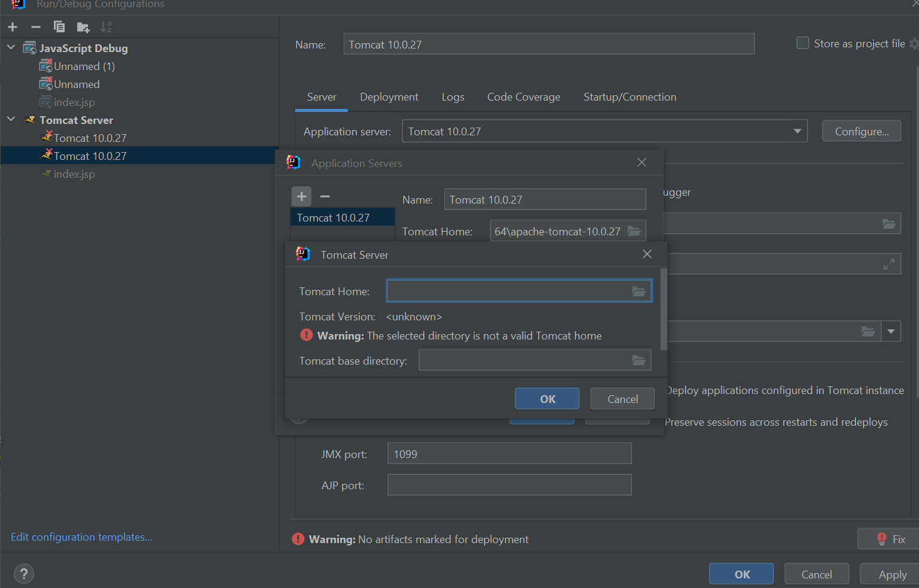The image size is (919, 588).
Task: Click Cancel in Tomcat Server dialog
Action: point(623,399)
